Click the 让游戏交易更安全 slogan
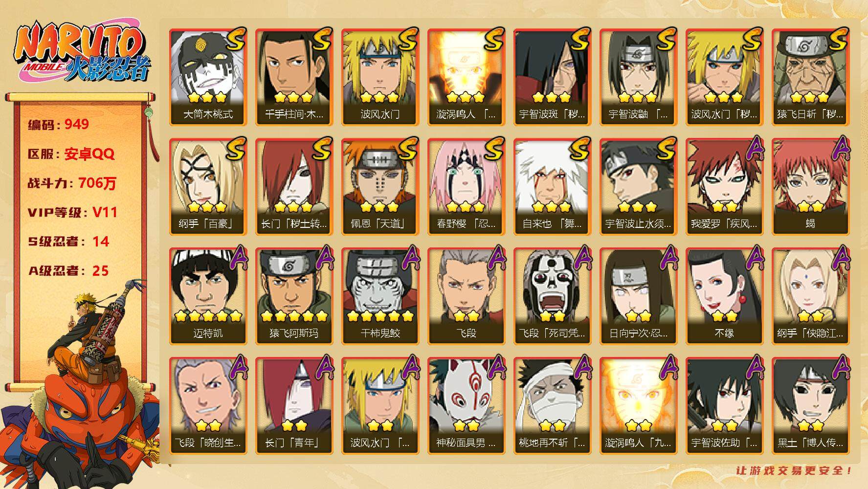Screen dimensions: 868x489 (795, 470)
